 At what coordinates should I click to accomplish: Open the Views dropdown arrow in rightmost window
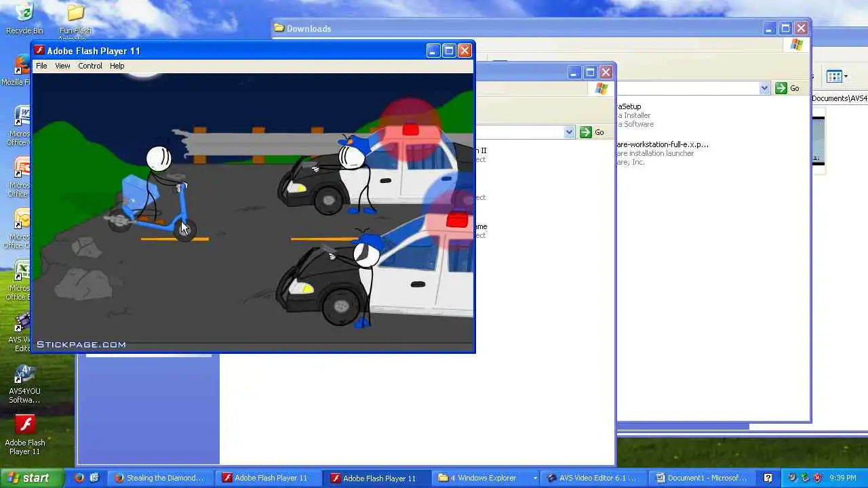click(x=846, y=77)
